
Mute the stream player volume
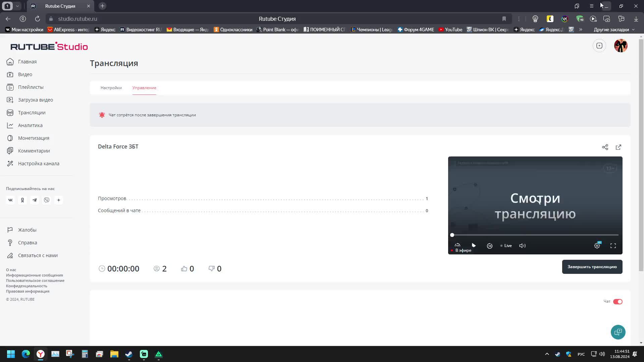(x=522, y=246)
